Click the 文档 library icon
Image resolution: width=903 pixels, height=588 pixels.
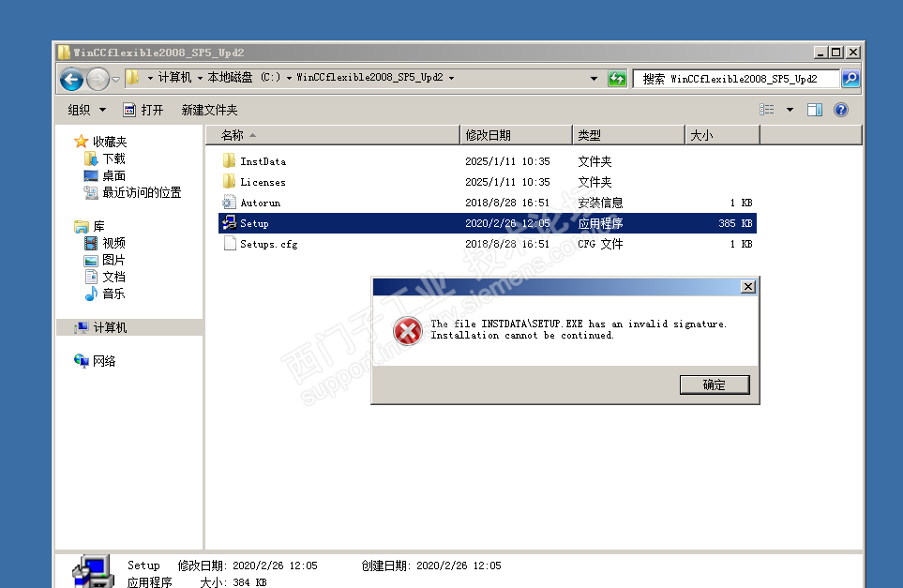pos(91,277)
